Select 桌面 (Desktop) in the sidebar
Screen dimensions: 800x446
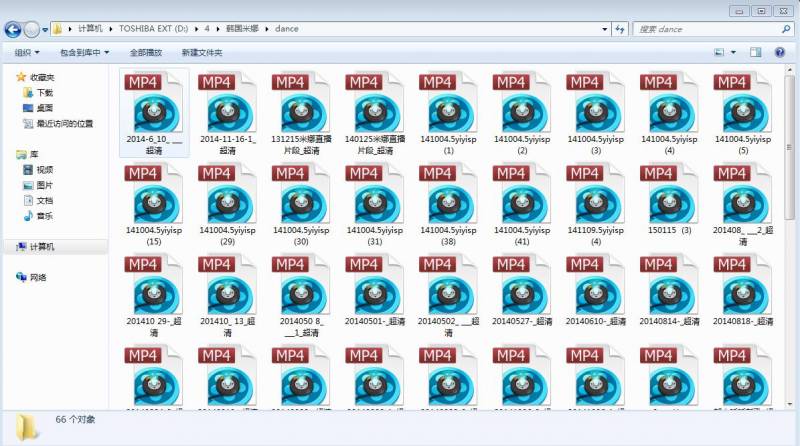click(x=44, y=108)
